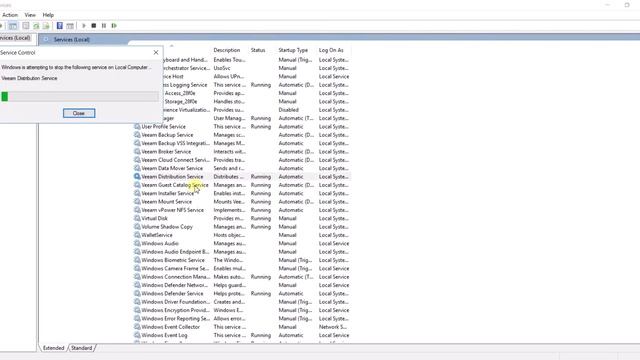Screen dimensions: 640x360
Task: Select Windows Driver Foundation entry
Action: click(175, 302)
